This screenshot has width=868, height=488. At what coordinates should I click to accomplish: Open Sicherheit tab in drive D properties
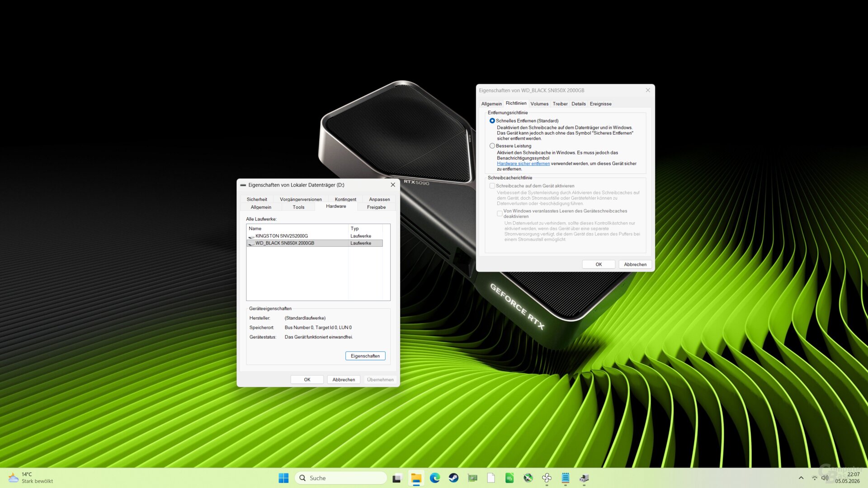257,199
